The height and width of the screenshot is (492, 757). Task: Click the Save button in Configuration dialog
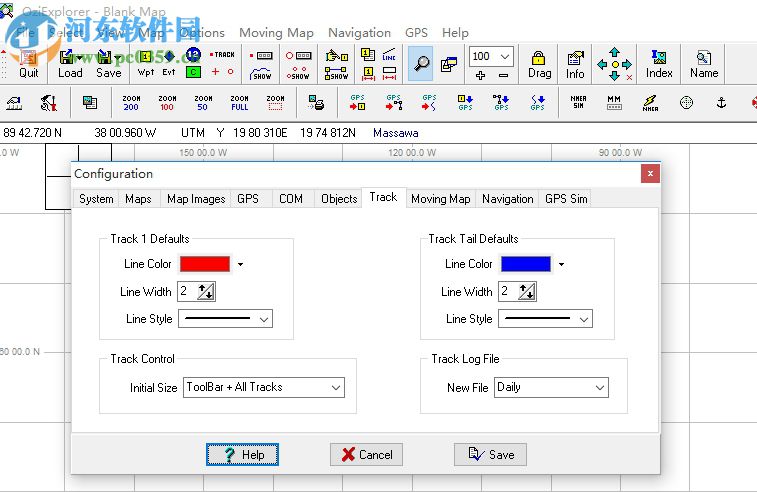pos(490,454)
